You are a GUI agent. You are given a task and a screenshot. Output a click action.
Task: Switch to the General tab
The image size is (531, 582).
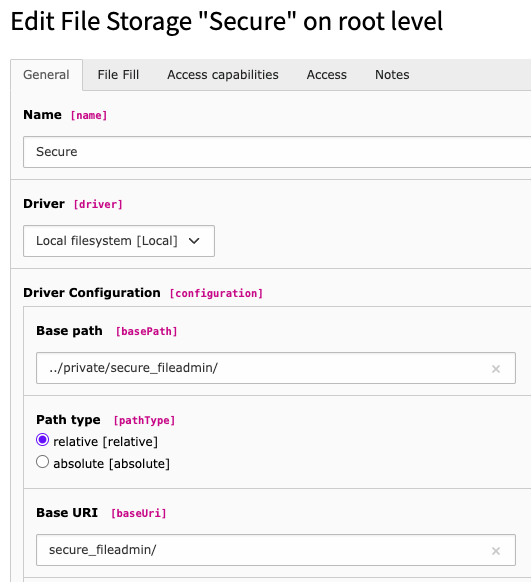tap(46, 75)
